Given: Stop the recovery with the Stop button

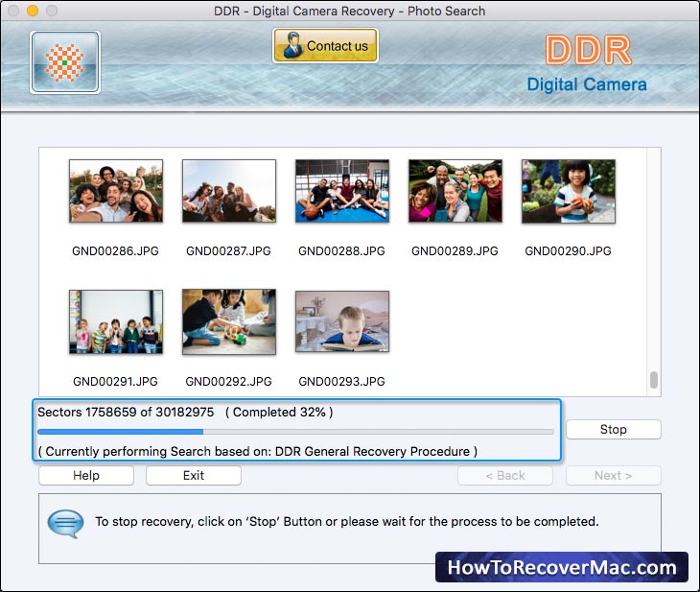Looking at the screenshot, I should tap(614, 429).
